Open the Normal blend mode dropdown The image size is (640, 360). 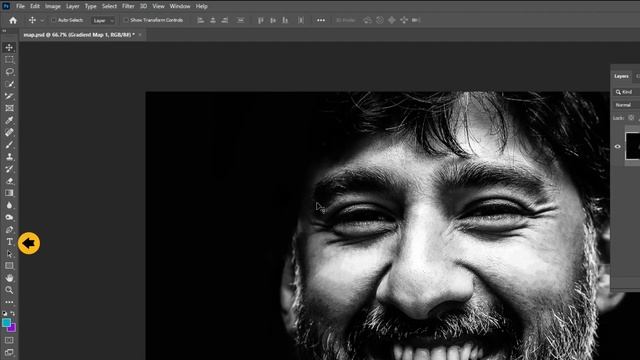coord(627,105)
